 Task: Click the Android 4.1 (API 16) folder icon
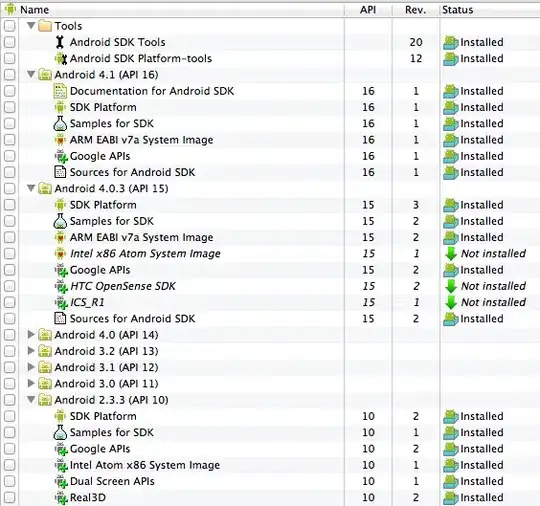[45, 75]
